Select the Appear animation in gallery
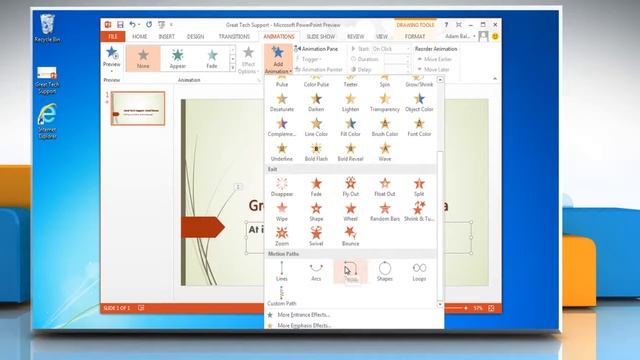Viewport: 640px width, 360px height. [x=178, y=58]
